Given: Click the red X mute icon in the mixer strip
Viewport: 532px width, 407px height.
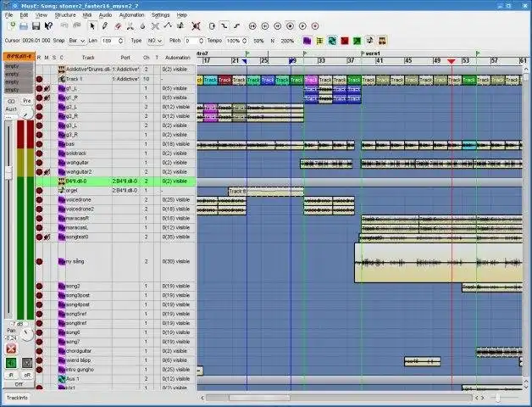Looking at the screenshot, I should tap(11, 348).
